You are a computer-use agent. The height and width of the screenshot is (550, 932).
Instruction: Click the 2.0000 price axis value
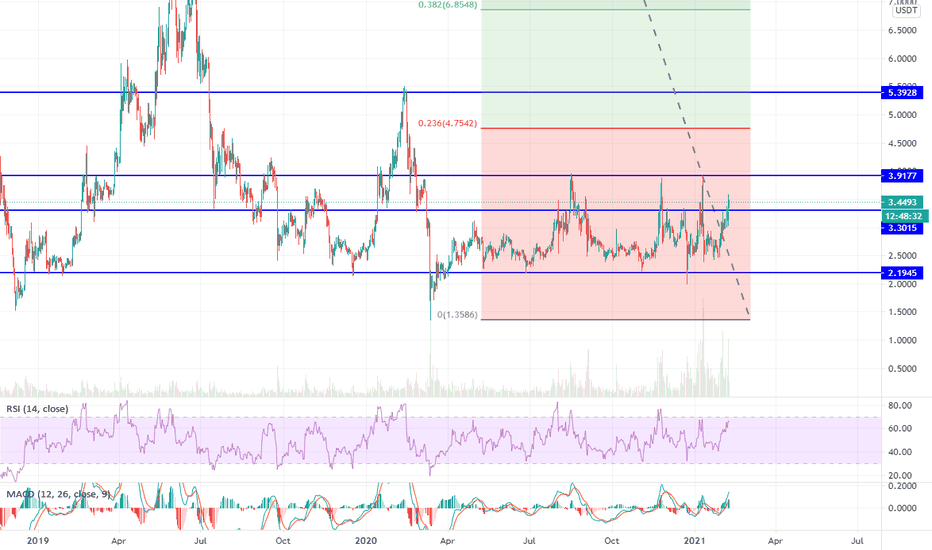pos(902,284)
